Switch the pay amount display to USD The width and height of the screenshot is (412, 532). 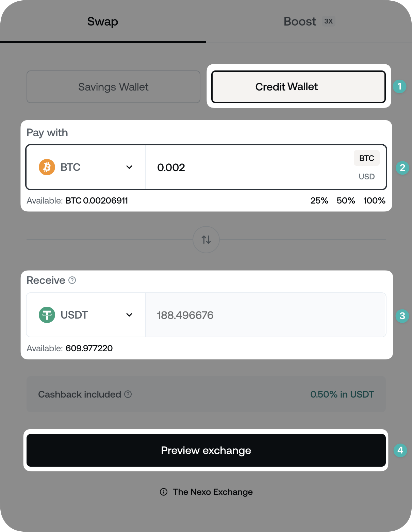[366, 176]
